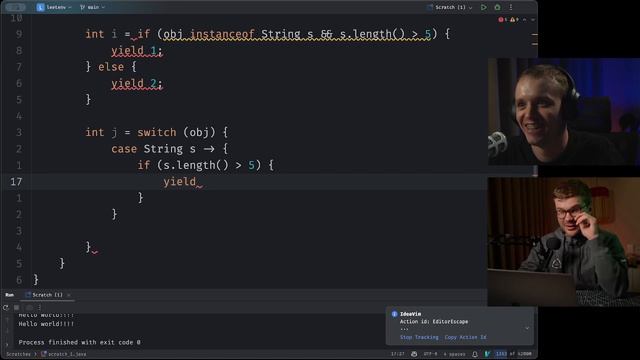The height and width of the screenshot is (360, 640).
Task: Change the 4 spaces indent setting in the status bar
Action: (454, 354)
